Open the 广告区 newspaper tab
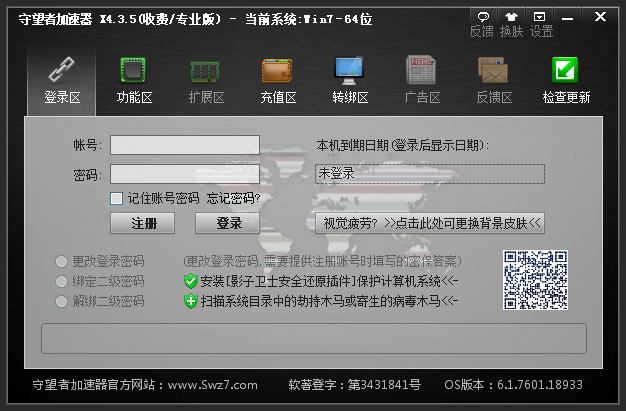Viewport: 626px width, 411px height. tap(422, 81)
